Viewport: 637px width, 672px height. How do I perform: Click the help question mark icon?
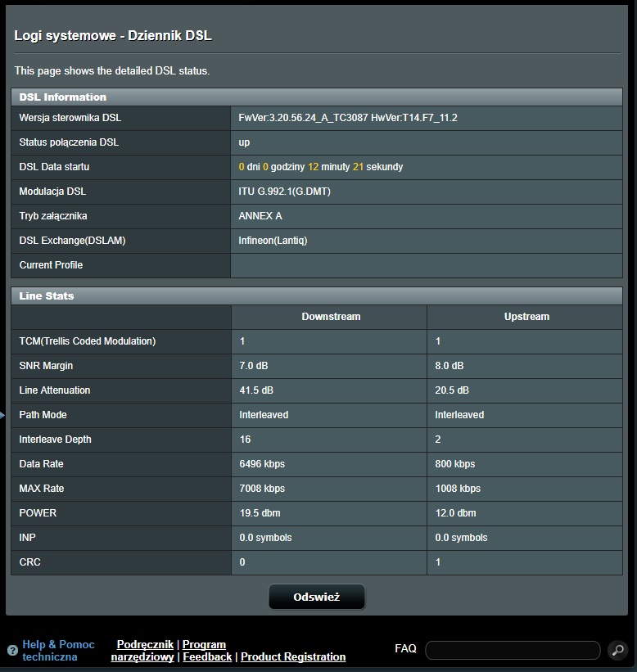[x=12, y=652]
